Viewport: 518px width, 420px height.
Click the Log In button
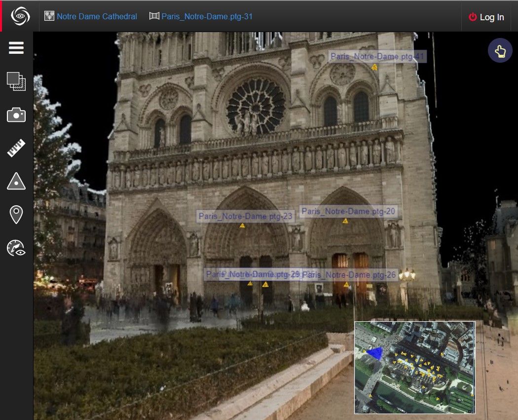486,17
